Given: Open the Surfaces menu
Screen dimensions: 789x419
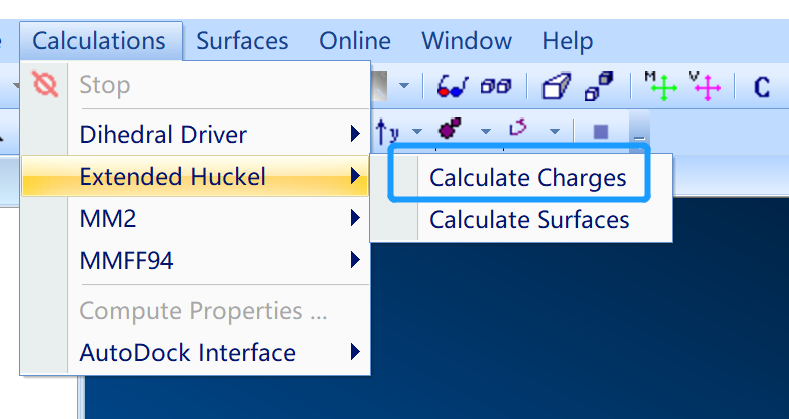Looking at the screenshot, I should pyautogui.click(x=242, y=41).
